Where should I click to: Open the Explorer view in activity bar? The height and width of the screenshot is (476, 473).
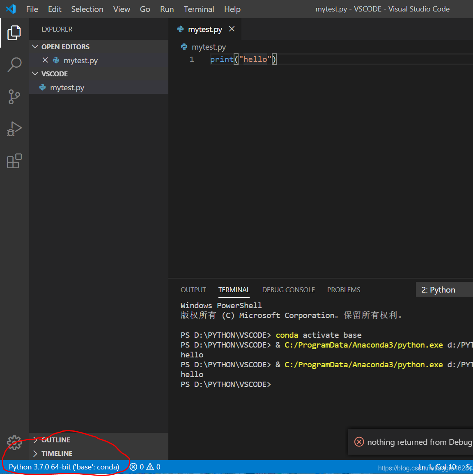click(14, 32)
